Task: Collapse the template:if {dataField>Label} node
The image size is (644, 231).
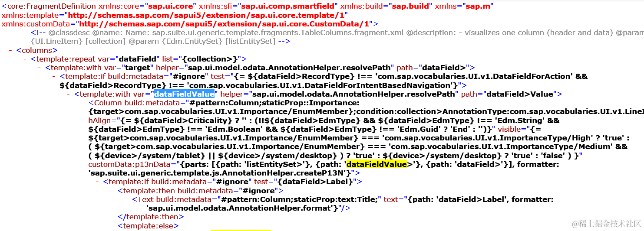Action: (x=98, y=182)
